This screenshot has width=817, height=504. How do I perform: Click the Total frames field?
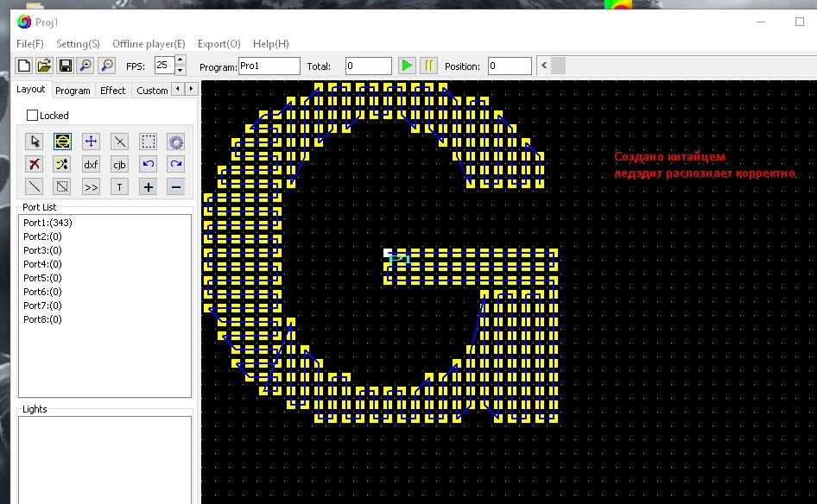pyautogui.click(x=369, y=66)
